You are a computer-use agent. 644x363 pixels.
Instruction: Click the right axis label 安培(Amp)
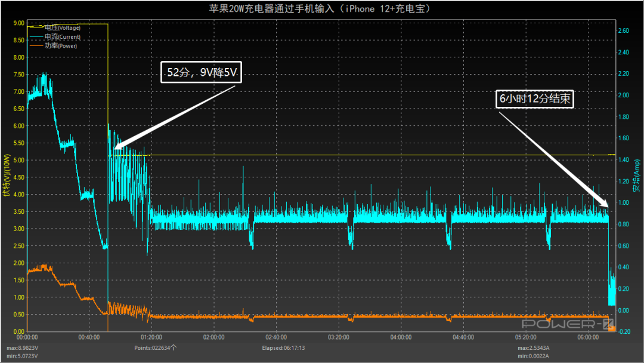click(x=637, y=176)
